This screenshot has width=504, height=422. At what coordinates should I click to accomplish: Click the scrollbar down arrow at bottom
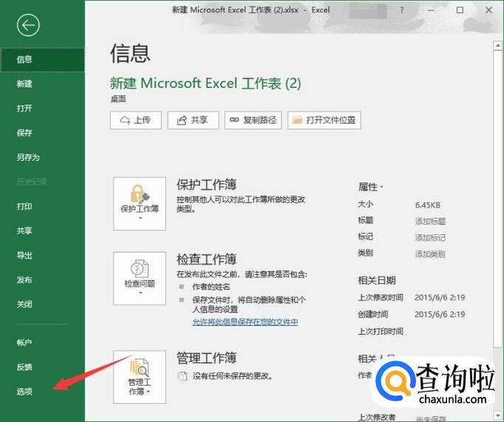(x=497, y=415)
